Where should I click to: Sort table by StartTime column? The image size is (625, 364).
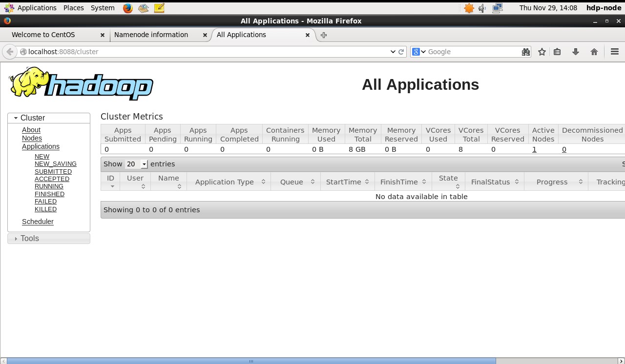coord(348,182)
